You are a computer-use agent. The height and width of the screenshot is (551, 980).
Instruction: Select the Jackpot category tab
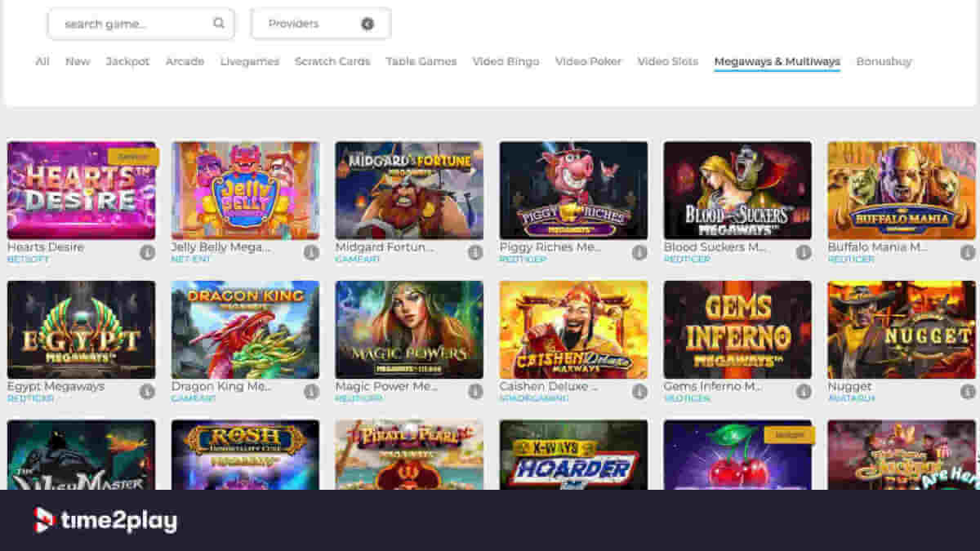127,61
